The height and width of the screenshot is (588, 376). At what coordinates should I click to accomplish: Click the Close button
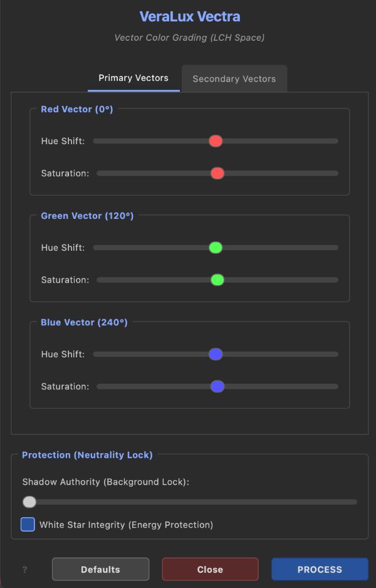210,569
